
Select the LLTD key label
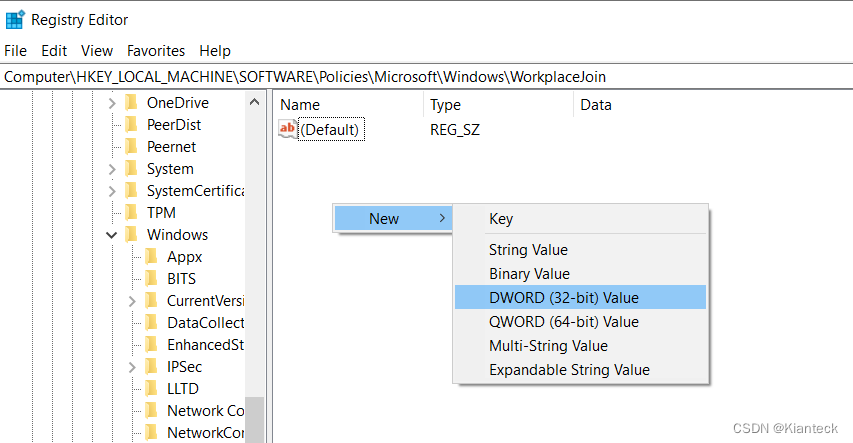183,389
